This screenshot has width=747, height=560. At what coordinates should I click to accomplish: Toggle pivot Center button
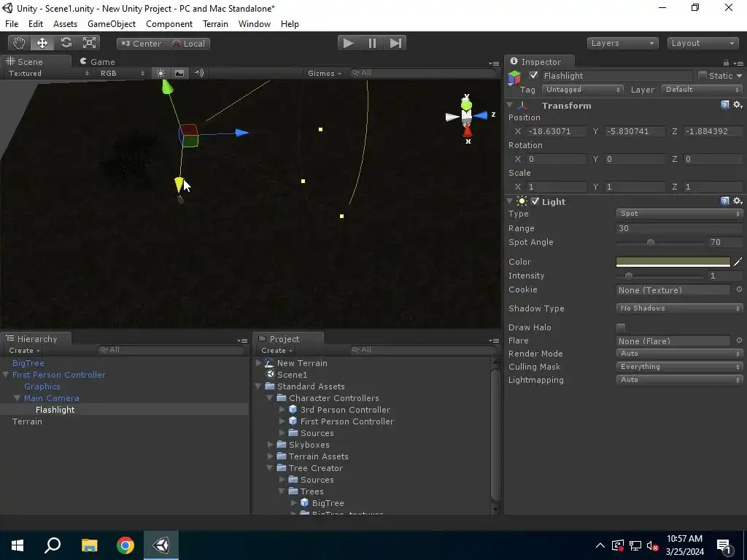[142, 44]
